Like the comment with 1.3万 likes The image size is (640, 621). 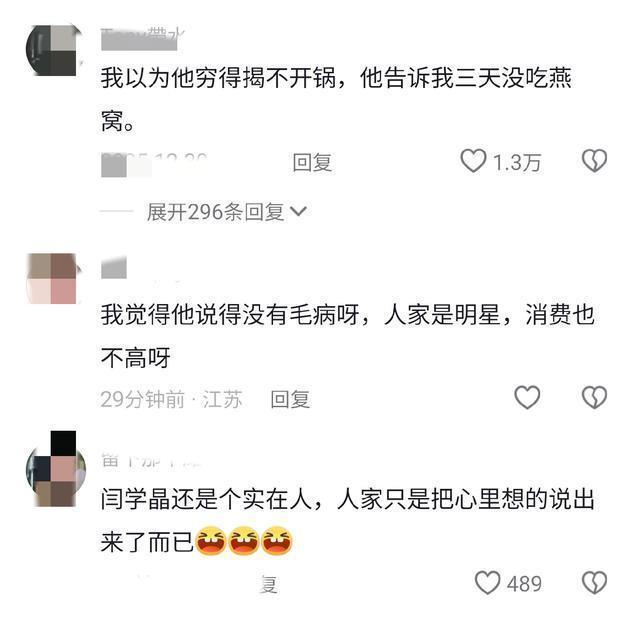point(473,161)
